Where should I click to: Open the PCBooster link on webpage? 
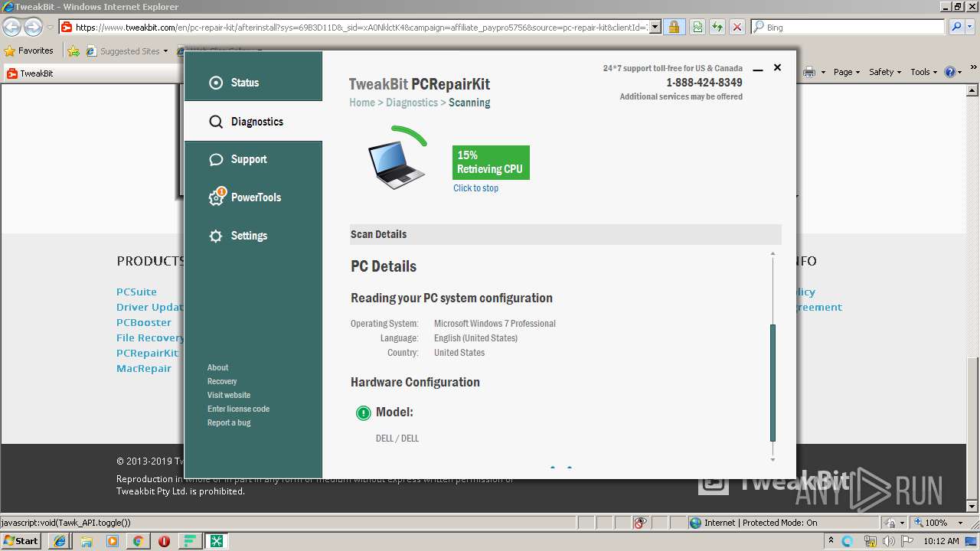coord(144,322)
